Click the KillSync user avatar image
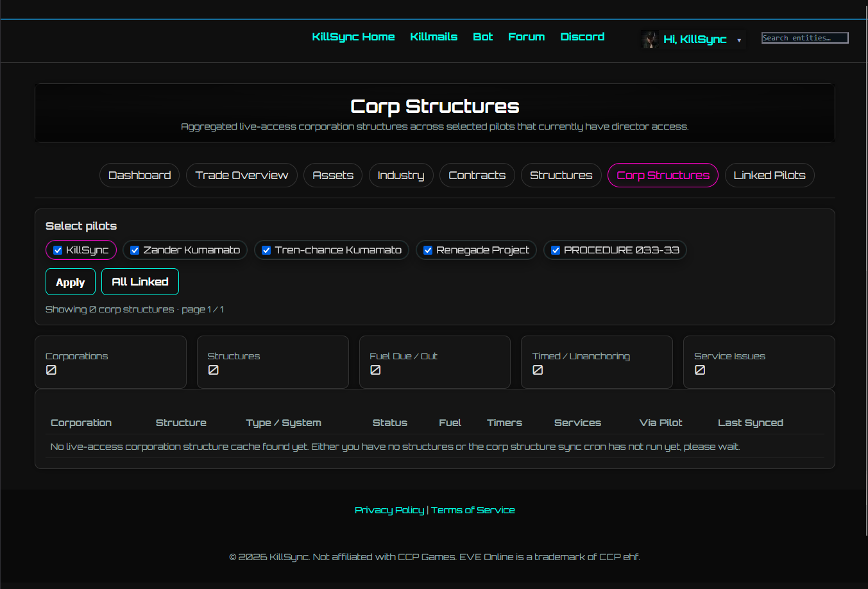The width and height of the screenshot is (868, 589). pos(651,39)
